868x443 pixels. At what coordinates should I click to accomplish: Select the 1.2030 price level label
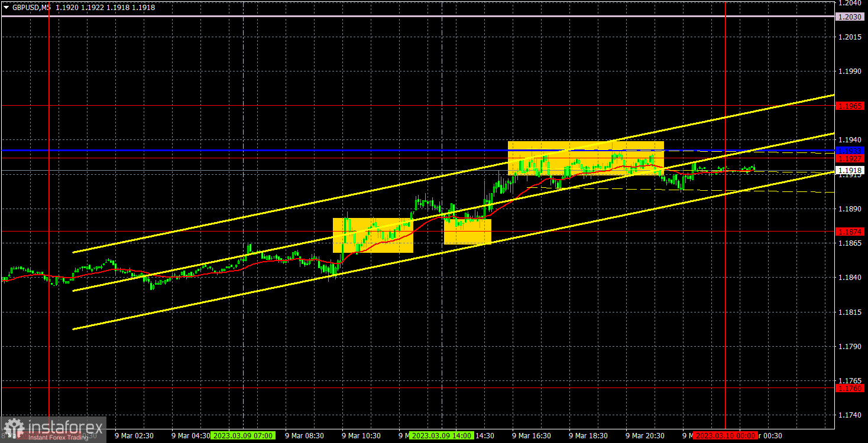click(x=850, y=17)
